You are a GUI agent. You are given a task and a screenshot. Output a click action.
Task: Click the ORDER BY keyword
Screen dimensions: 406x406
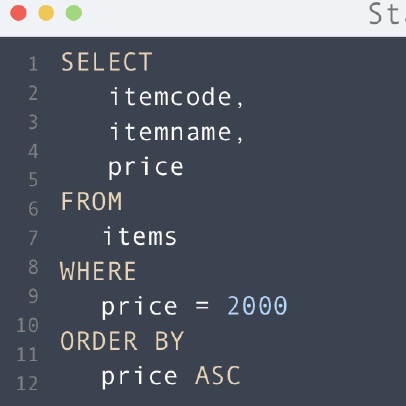[x=122, y=341]
